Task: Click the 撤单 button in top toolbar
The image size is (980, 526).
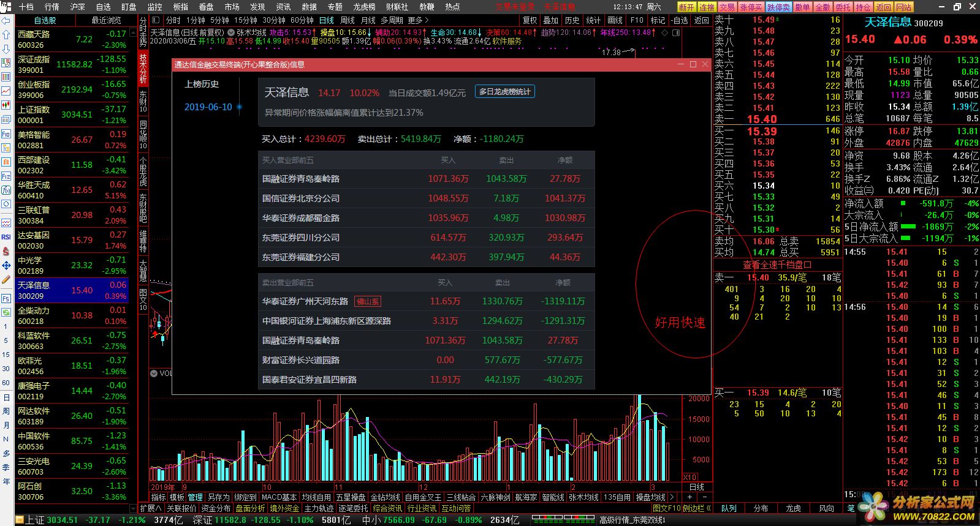Action: pyautogui.click(x=802, y=7)
